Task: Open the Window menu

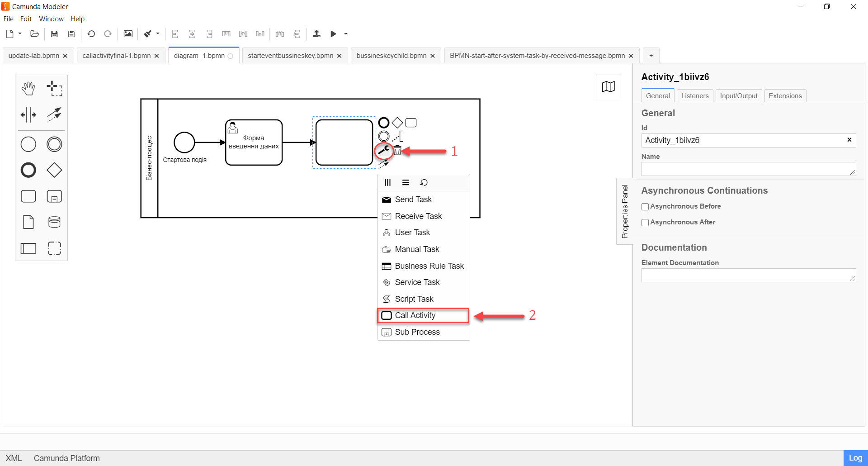Action: [51, 19]
